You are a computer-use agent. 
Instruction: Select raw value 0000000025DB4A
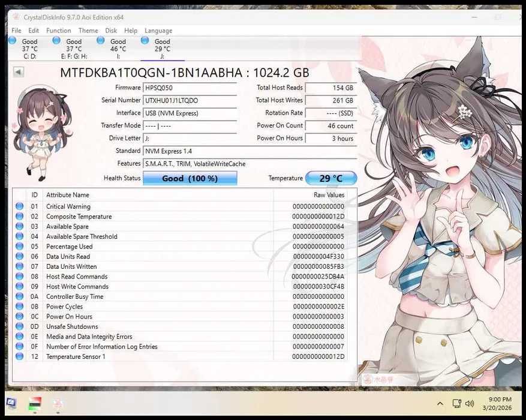click(x=318, y=277)
